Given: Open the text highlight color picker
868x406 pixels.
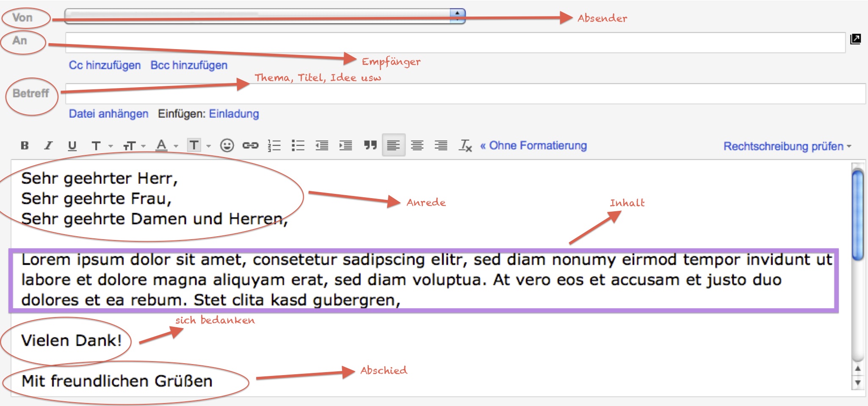Looking at the screenshot, I should (199, 146).
